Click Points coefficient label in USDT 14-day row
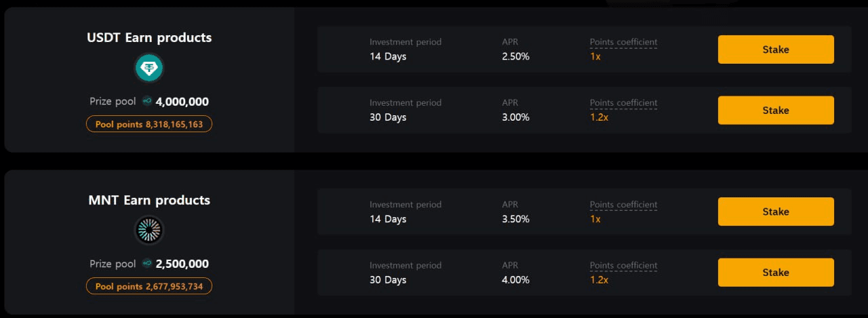The image size is (868, 318). (623, 42)
